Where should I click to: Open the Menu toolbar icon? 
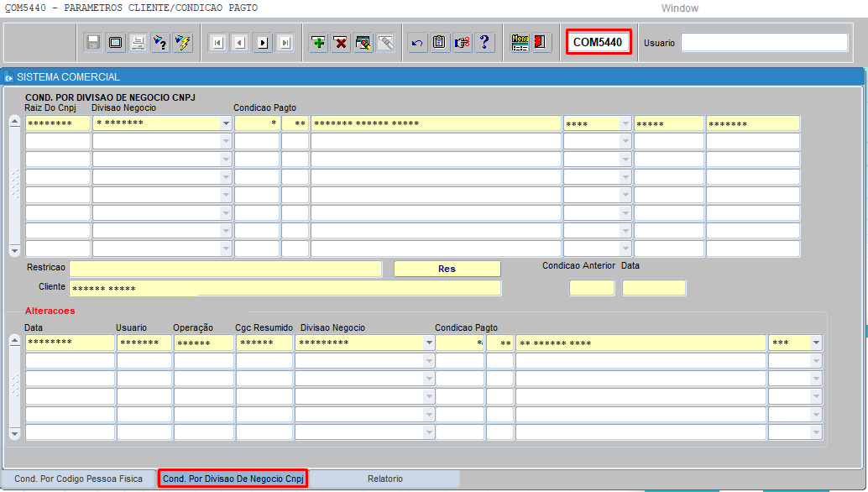(x=520, y=43)
